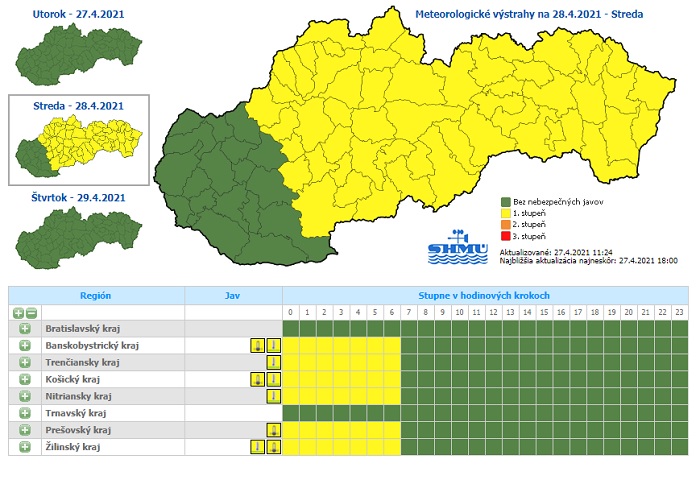700x484 pixels.
Task: Click the 'Košický kraj' region name
Action: point(72,380)
